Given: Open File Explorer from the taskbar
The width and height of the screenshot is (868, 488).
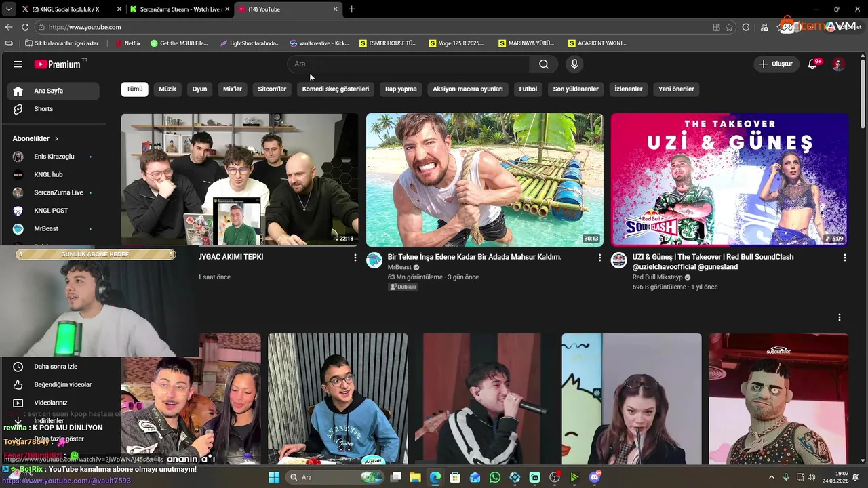Looking at the screenshot, I should (415, 477).
